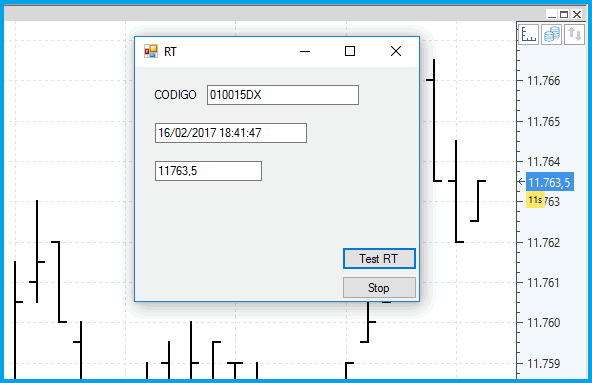
Task: Click the up-down arrows icon
Action: (574, 34)
